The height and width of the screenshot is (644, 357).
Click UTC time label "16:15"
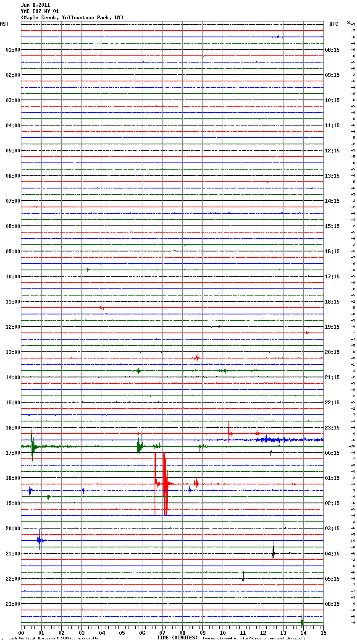332,251
